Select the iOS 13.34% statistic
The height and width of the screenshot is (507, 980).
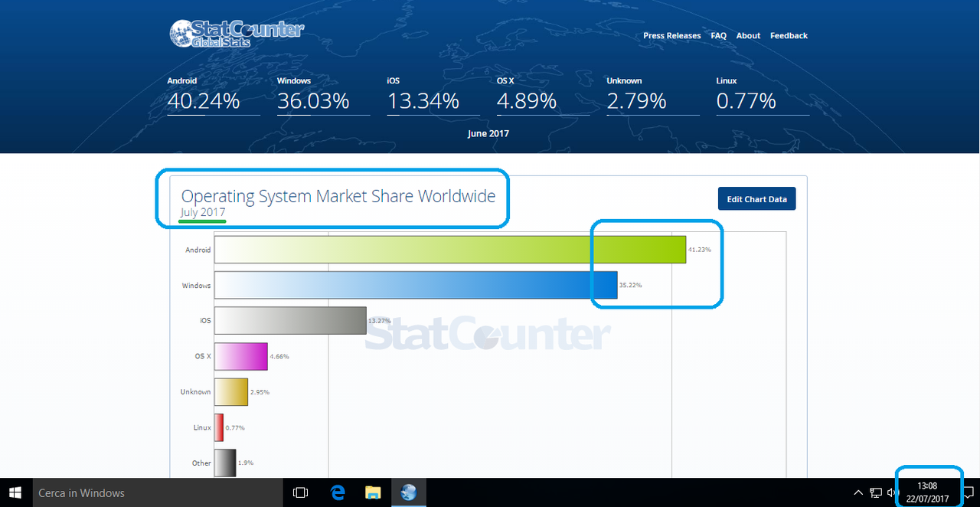[433, 95]
